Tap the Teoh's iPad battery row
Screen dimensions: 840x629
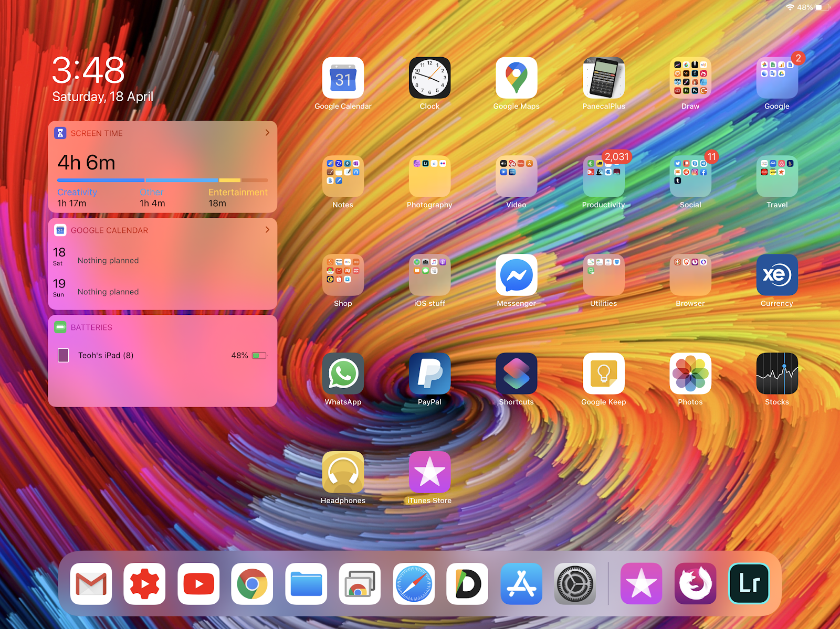tap(162, 355)
